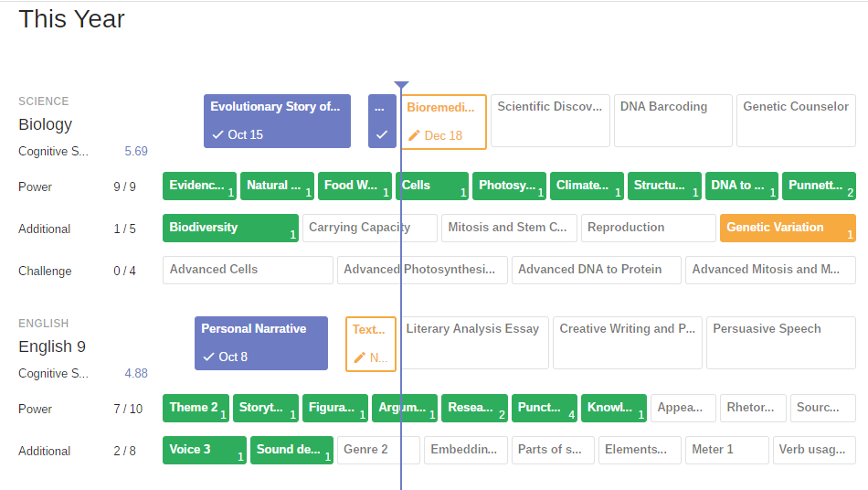The image size is (868, 490).
Task: Click the pencil icon on Bioremediation card
Action: tap(414, 136)
